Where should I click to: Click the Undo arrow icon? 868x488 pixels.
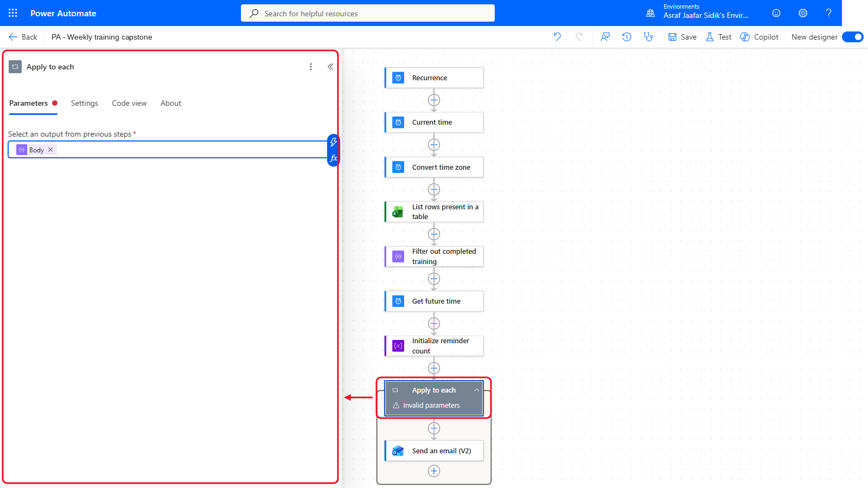tap(557, 37)
